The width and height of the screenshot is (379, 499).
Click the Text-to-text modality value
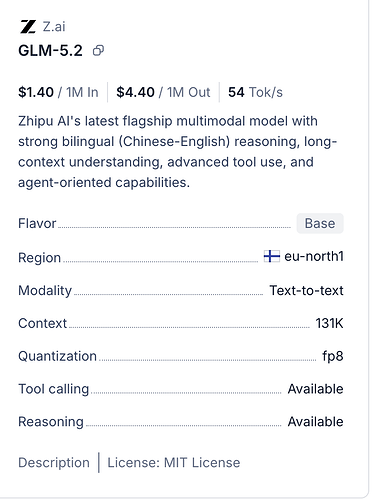306,290
